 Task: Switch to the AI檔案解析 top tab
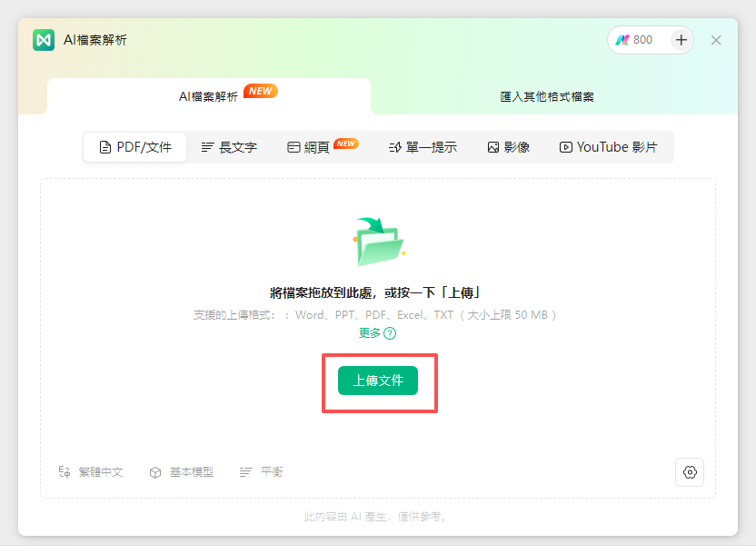click(209, 96)
